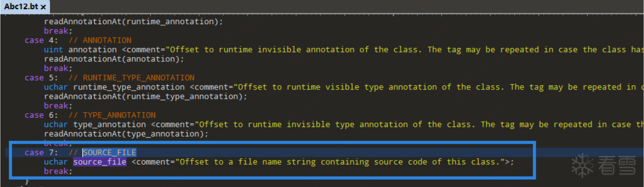Click the highlighted source_file variable name
The image size is (644, 187).
100,162
